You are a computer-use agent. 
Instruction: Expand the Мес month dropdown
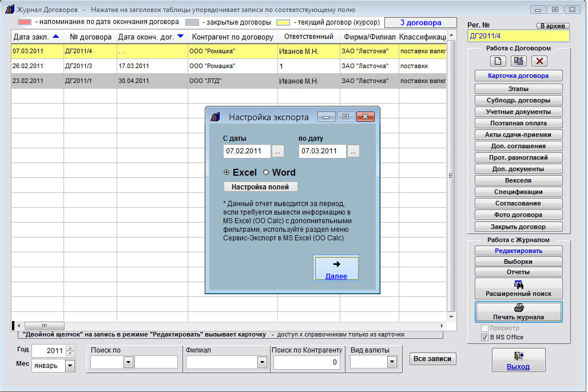(x=70, y=366)
